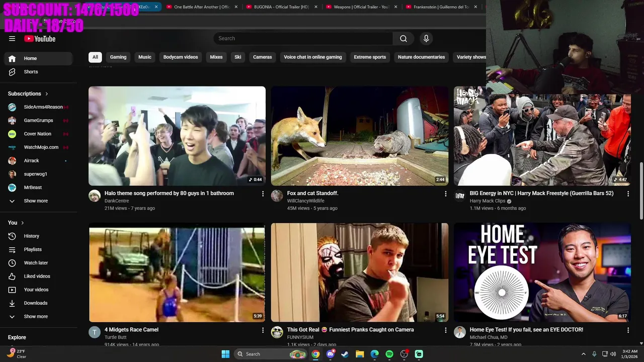Play the Fox and cat Standoff thumbnail

pos(360,136)
